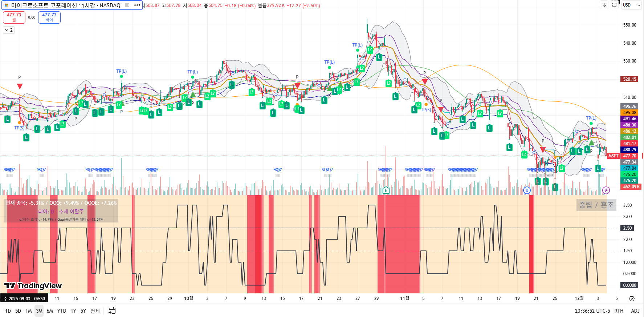Click the 0.0000 value label on lower pane
This screenshot has height=317, width=644.
(629, 285)
